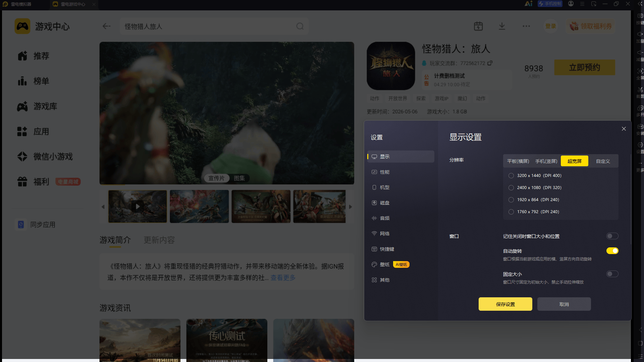Click the search magnifier icon
The image size is (644, 362).
click(300, 26)
